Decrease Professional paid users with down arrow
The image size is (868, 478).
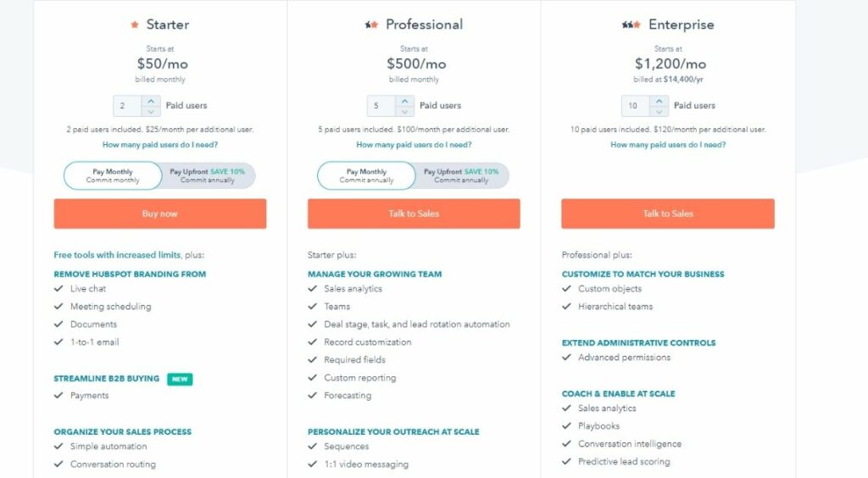click(404, 111)
